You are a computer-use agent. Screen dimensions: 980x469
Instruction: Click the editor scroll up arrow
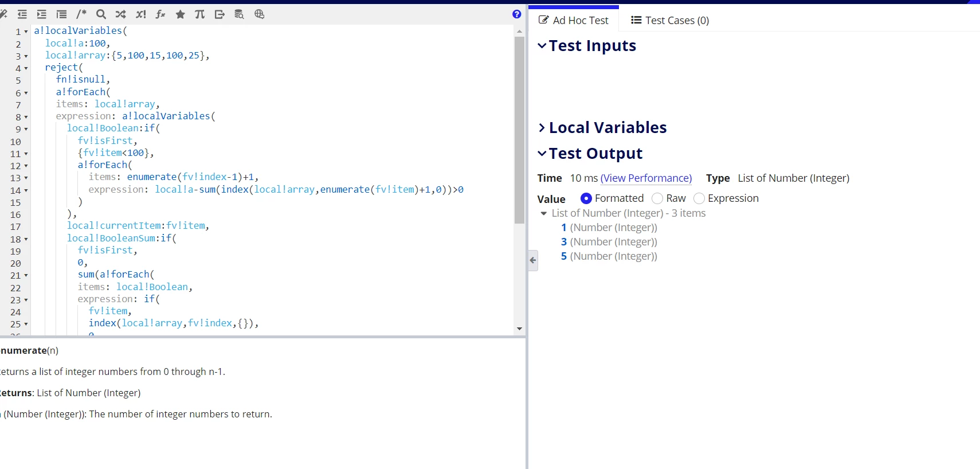[519, 32]
